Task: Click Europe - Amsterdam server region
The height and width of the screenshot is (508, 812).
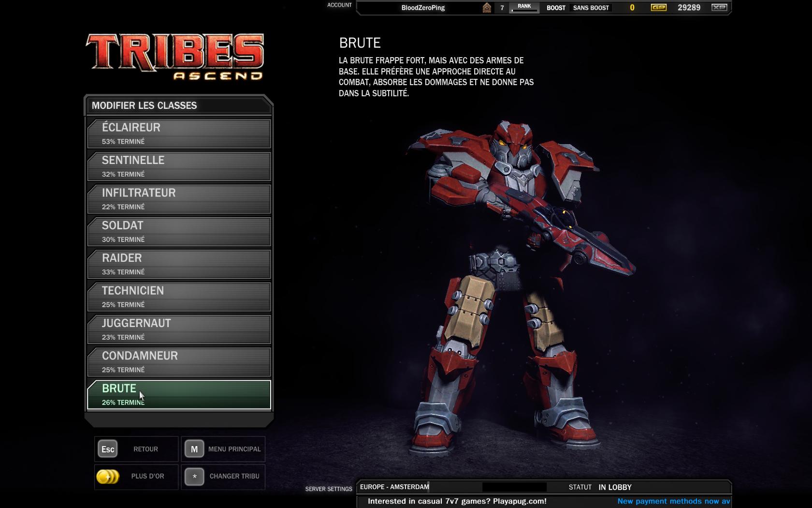Action: pyautogui.click(x=394, y=487)
